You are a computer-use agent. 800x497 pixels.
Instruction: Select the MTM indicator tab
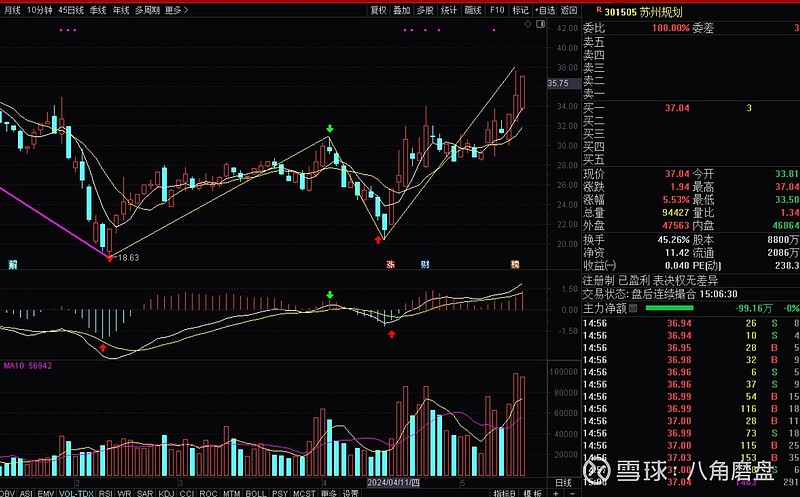click(232, 493)
